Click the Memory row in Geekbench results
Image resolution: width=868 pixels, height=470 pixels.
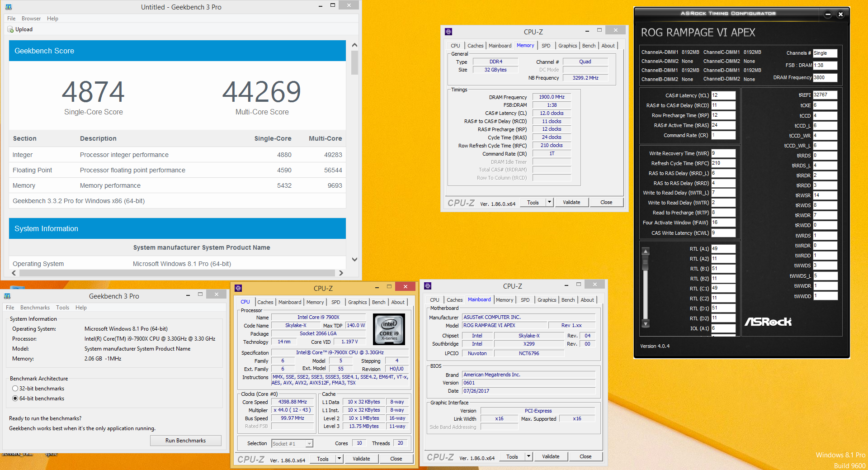click(177, 185)
